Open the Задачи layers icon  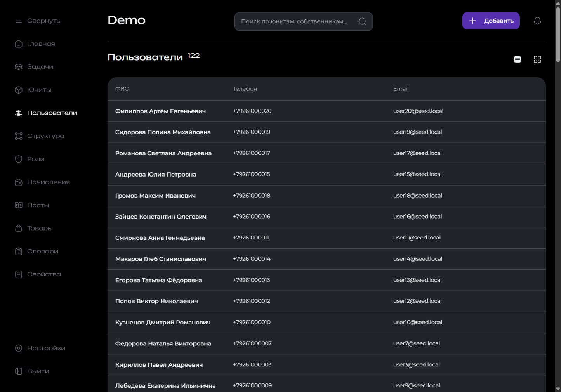pos(18,67)
